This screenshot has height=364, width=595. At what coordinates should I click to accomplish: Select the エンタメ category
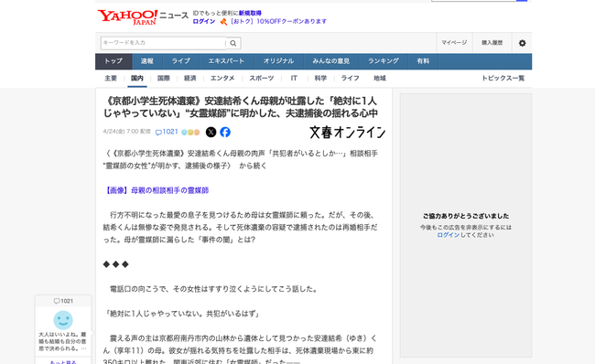coord(222,78)
